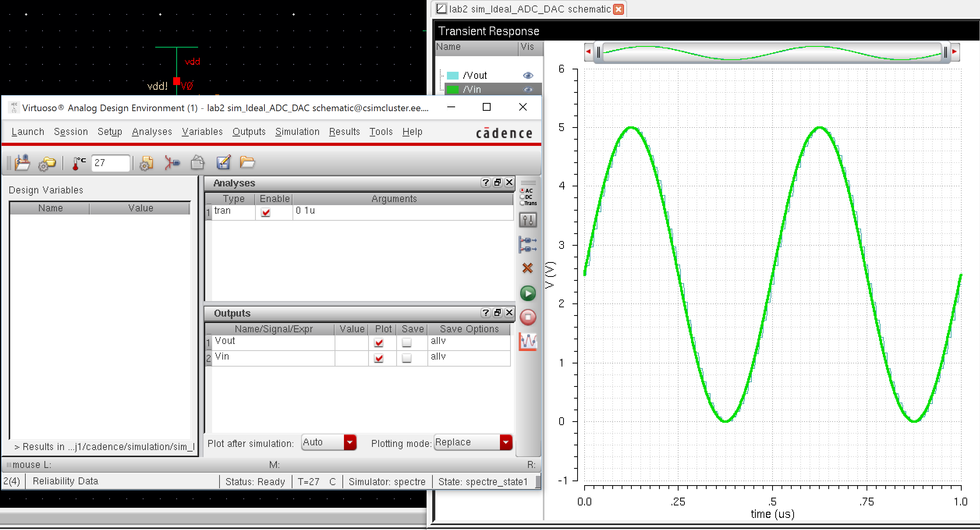The width and height of the screenshot is (980, 530).
Task: Open the Setup Outputs sliders icon
Action: click(528, 220)
